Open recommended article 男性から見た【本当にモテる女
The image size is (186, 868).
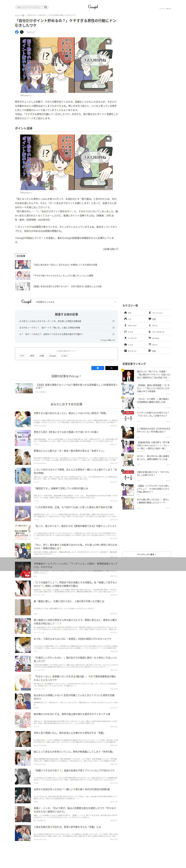(66, 438)
